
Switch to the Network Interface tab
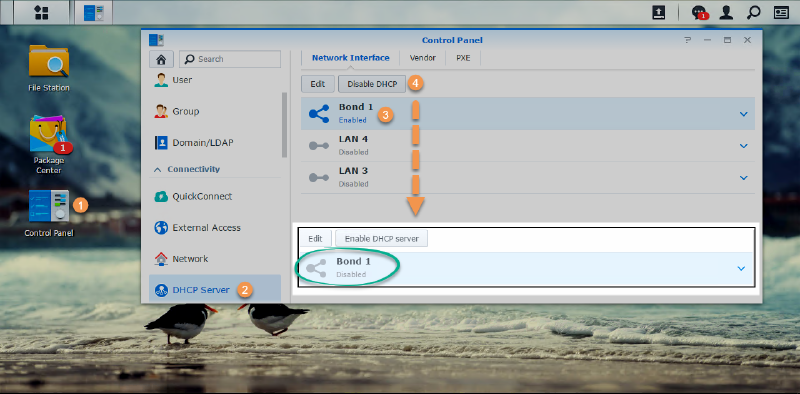click(x=351, y=58)
